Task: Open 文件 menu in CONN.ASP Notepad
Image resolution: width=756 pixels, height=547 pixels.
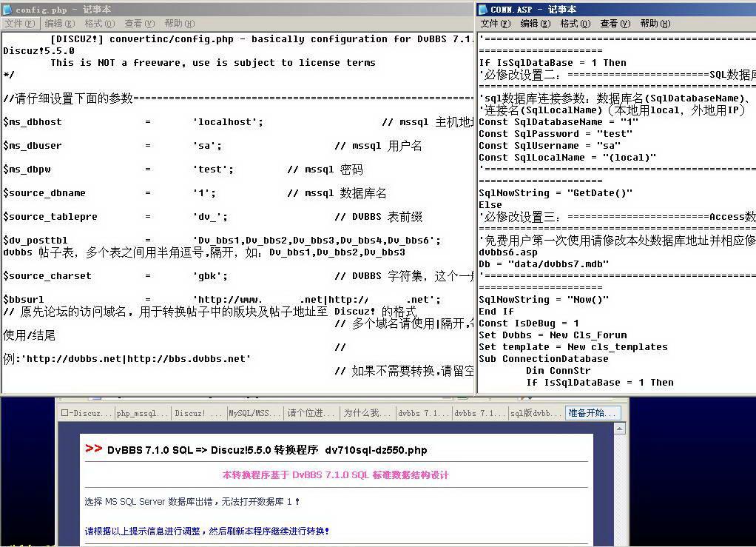Action: pos(495,24)
